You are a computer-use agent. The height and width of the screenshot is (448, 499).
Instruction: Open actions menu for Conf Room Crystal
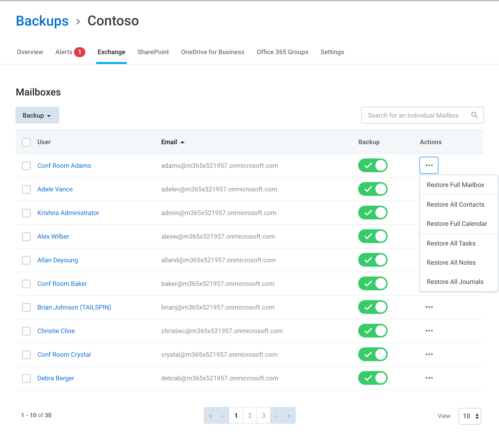pyautogui.click(x=429, y=354)
